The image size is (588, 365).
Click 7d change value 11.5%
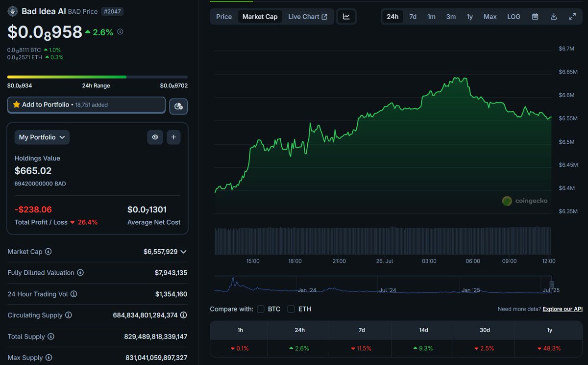pyautogui.click(x=362, y=348)
